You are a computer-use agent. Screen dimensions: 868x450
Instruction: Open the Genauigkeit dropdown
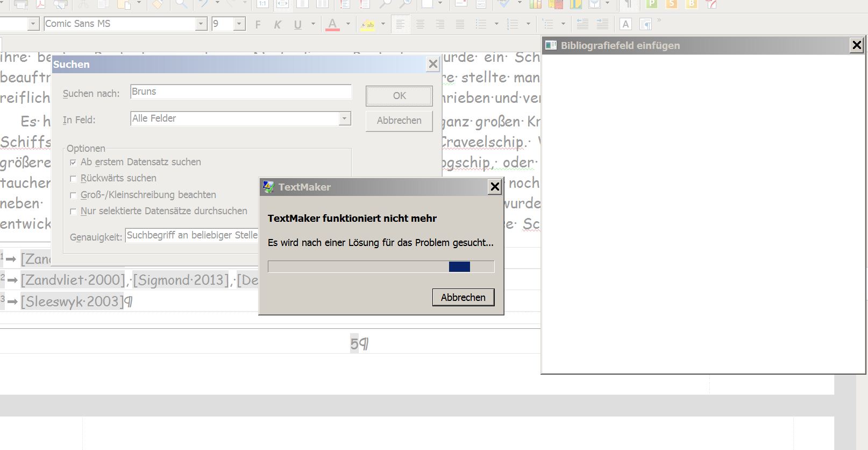tap(192, 235)
